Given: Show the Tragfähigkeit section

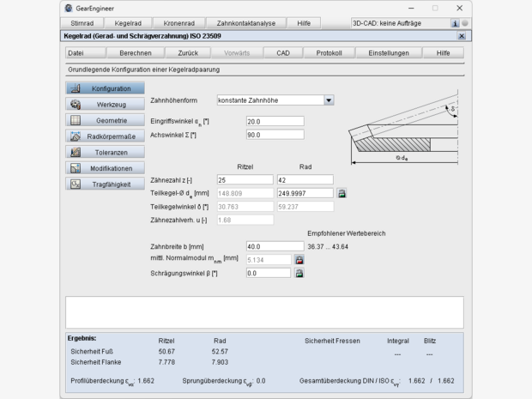Looking at the screenshot, I should tap(105, 184).
